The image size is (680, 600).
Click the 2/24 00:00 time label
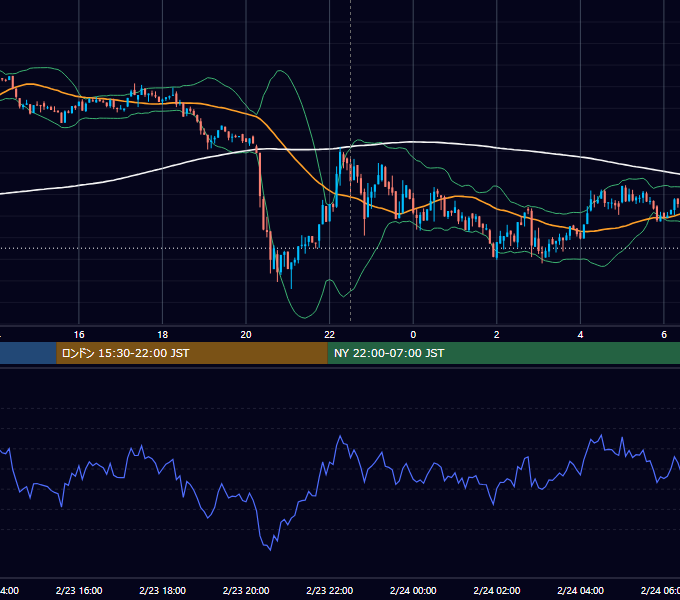[413, 590]
